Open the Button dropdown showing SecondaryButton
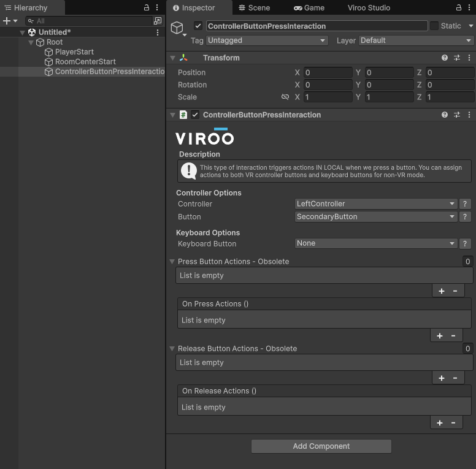Viewport: 476px width, 469px height. pos(376,216)
